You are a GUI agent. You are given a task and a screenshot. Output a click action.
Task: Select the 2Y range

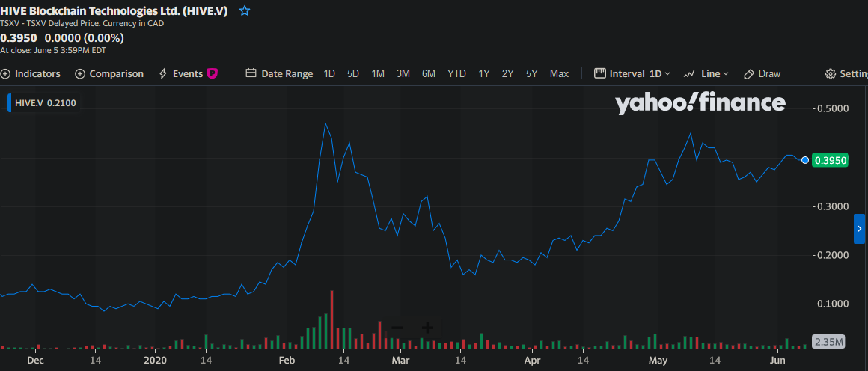(x=507, y=73)
